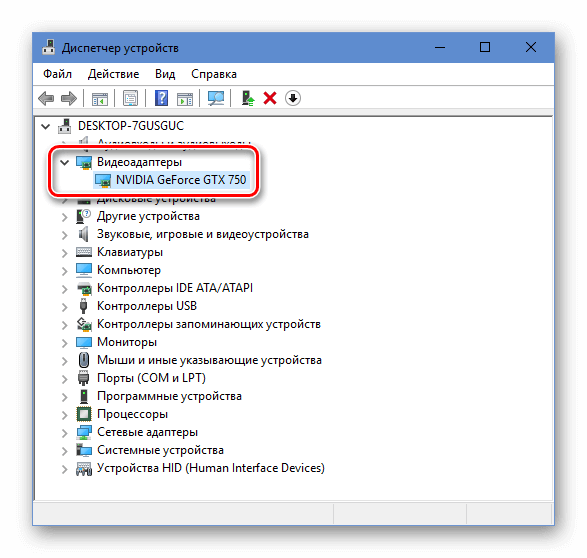Close the Диспетчер устройств window

531,47
